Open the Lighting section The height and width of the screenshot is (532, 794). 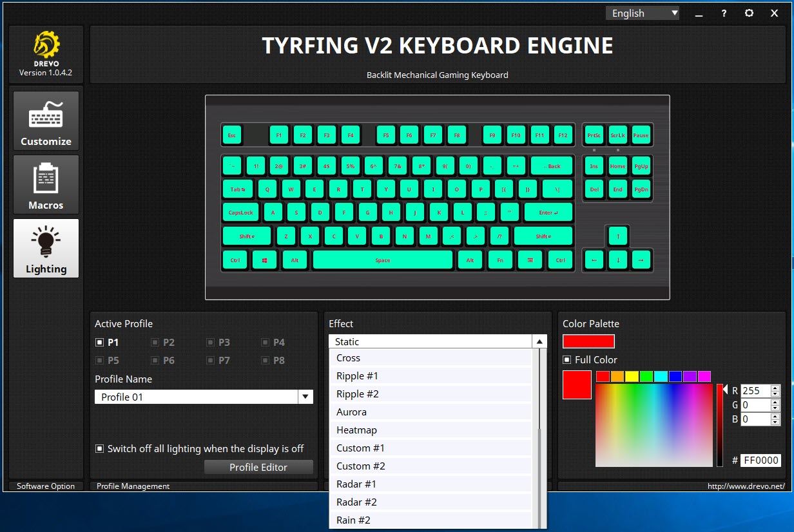(x=46, y=248)
